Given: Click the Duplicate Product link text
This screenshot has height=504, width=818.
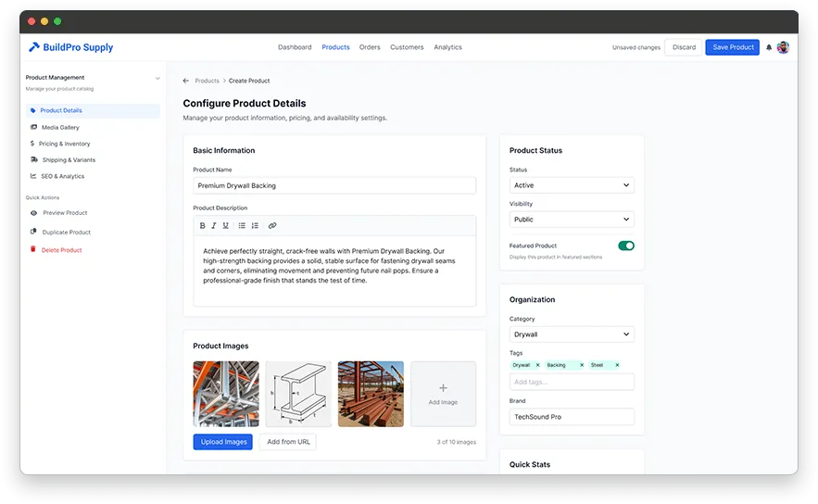Looking at the screenshot, I should pyautogui.click(x=67, y=233).
